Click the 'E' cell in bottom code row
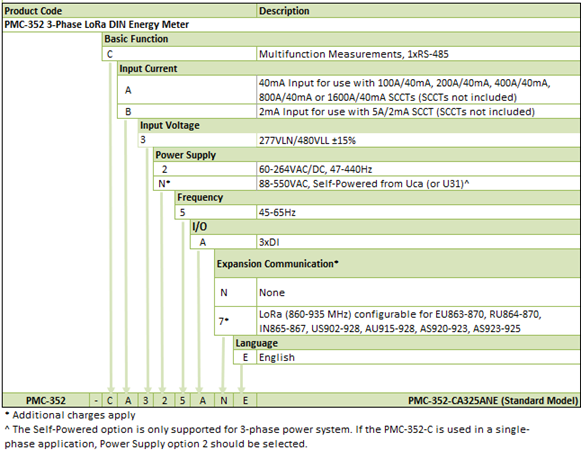Image resolution: width=581 pixels, height=450 pixels. [x=245, y=400]
